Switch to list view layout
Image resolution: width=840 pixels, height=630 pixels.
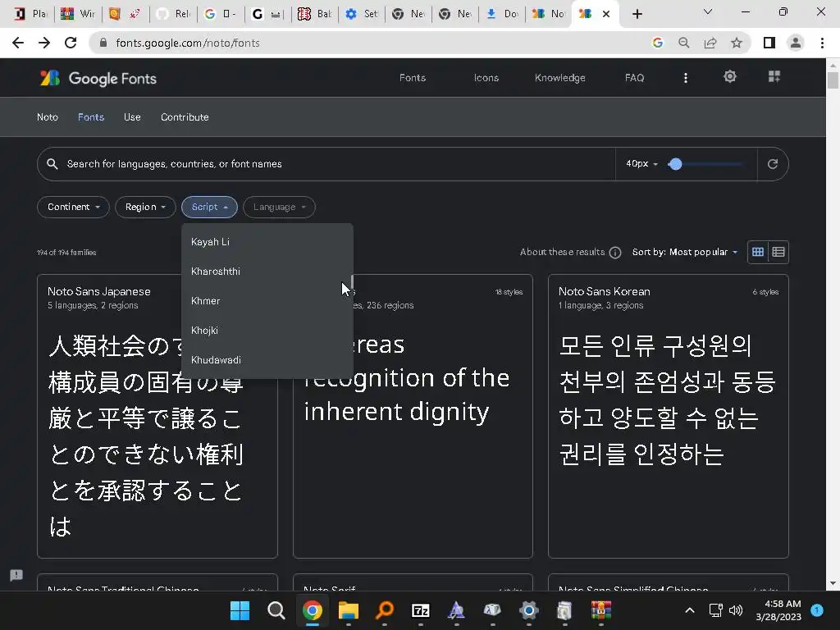tap(778, 252)
